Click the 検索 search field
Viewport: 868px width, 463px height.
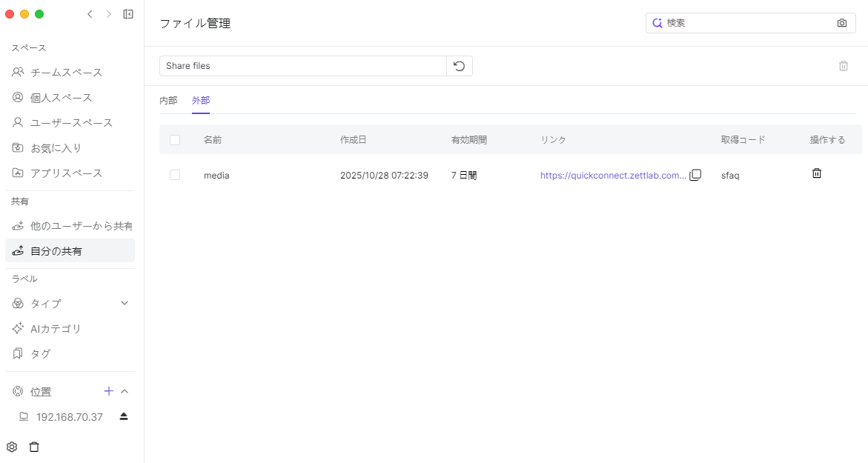(747, 23)
